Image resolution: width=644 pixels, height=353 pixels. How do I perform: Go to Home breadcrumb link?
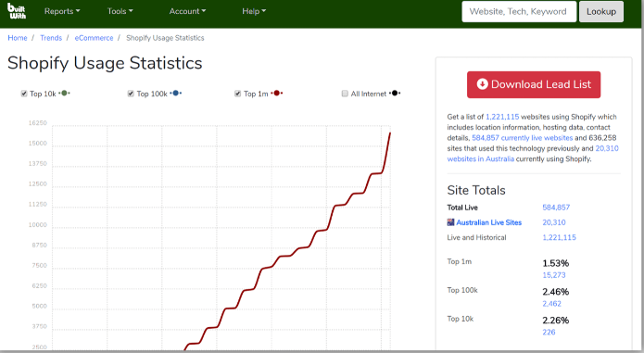click(x=18, y=38)
